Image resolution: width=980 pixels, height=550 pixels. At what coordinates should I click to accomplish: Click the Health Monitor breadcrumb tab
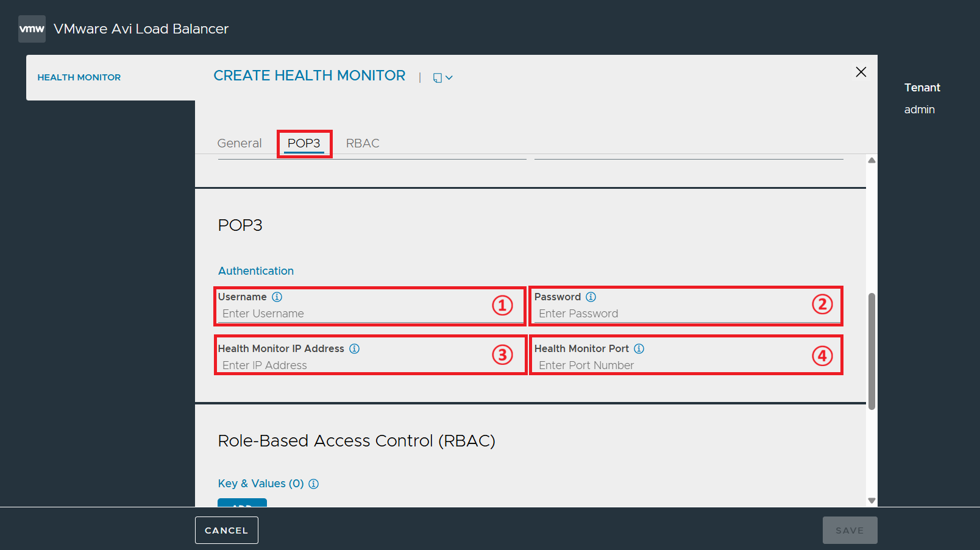pyautogui.click(x=79, y=77)
